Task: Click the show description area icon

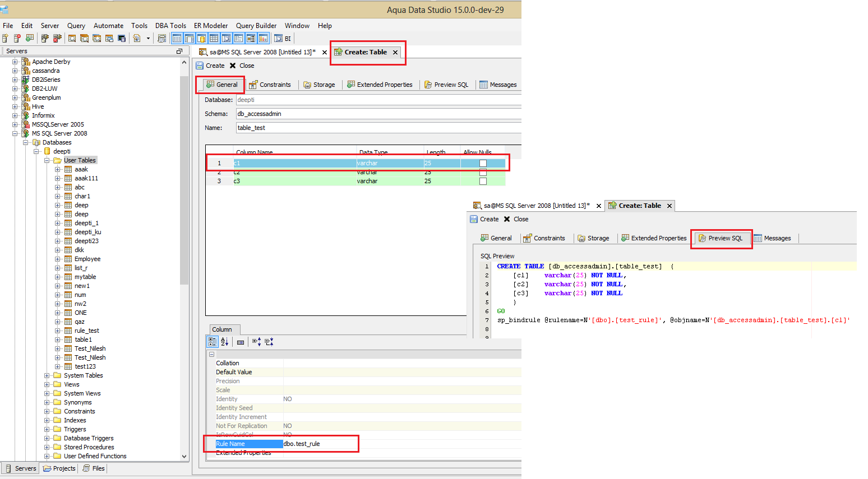Action: [241, 342]
